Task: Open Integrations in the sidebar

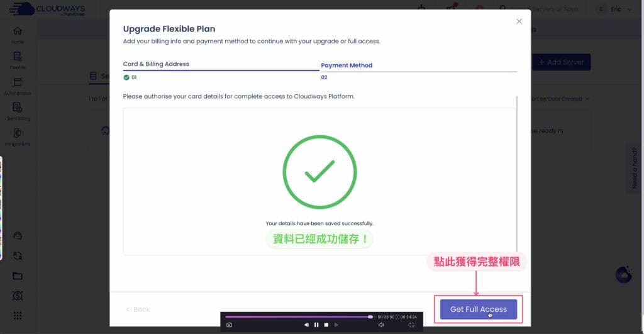Action: [17, 136]
